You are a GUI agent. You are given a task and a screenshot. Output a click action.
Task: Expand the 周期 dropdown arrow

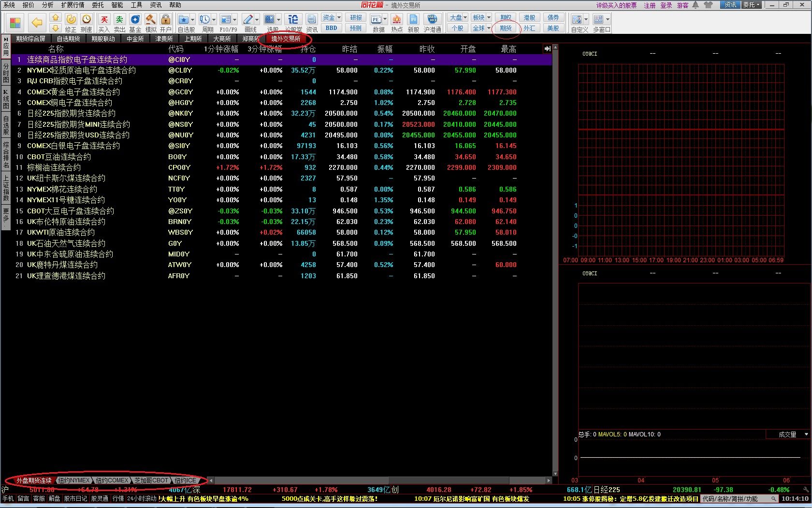[213, 20]
